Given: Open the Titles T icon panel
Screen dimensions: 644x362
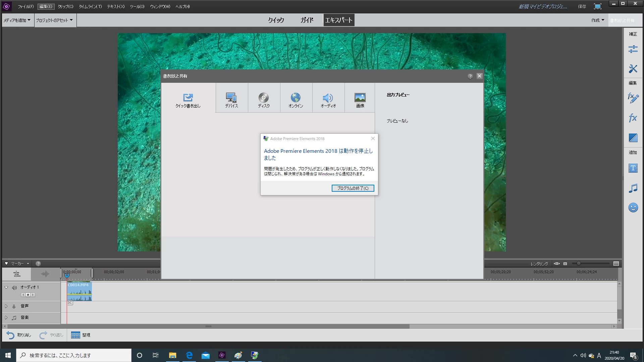Looking at the screenshot, I should 633,168.
